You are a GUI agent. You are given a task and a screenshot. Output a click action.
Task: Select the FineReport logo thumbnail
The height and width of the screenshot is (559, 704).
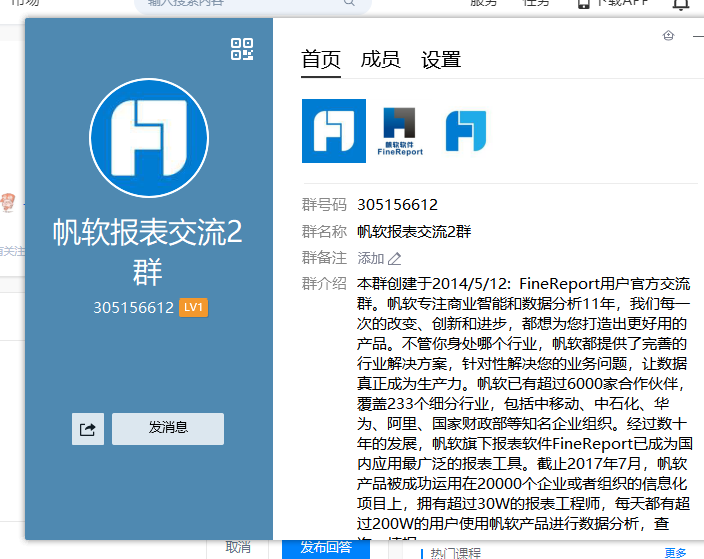coord(400,131)
